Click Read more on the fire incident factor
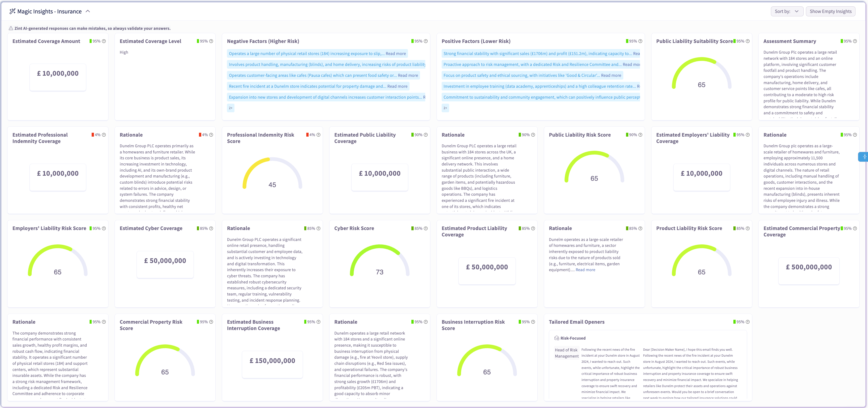Image resolution: width=868 pixels, height=408 pixels. pos(398,86)
